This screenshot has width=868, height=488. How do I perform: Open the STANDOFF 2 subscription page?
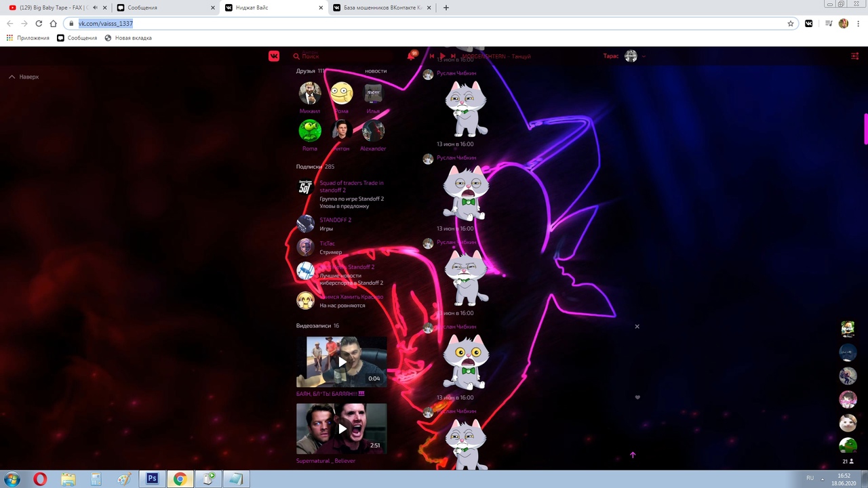pyautogui.click(x=335, y=220)
